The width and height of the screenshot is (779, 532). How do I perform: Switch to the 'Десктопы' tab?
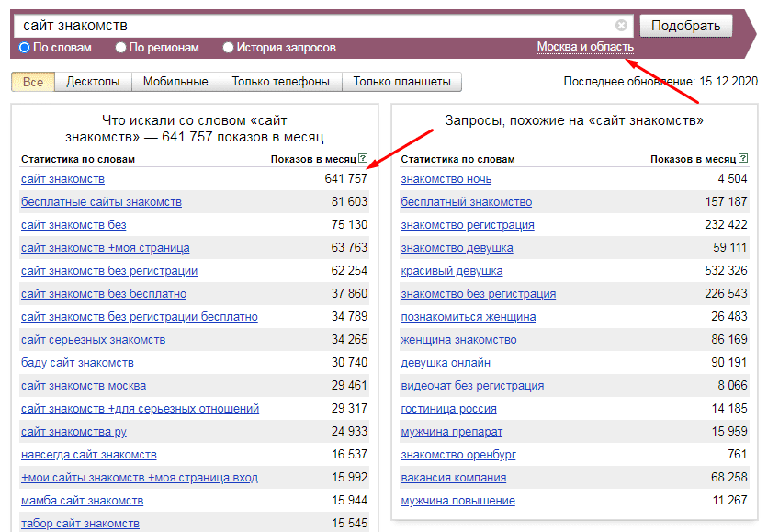[x=93, y=82]
